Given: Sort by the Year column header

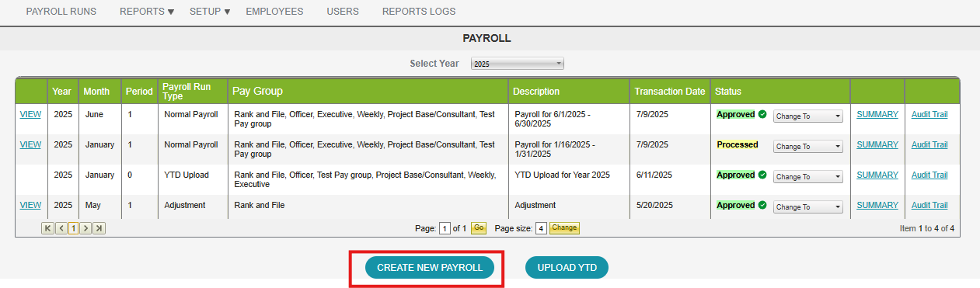Looking at the screenshot, I should (62, 92).
